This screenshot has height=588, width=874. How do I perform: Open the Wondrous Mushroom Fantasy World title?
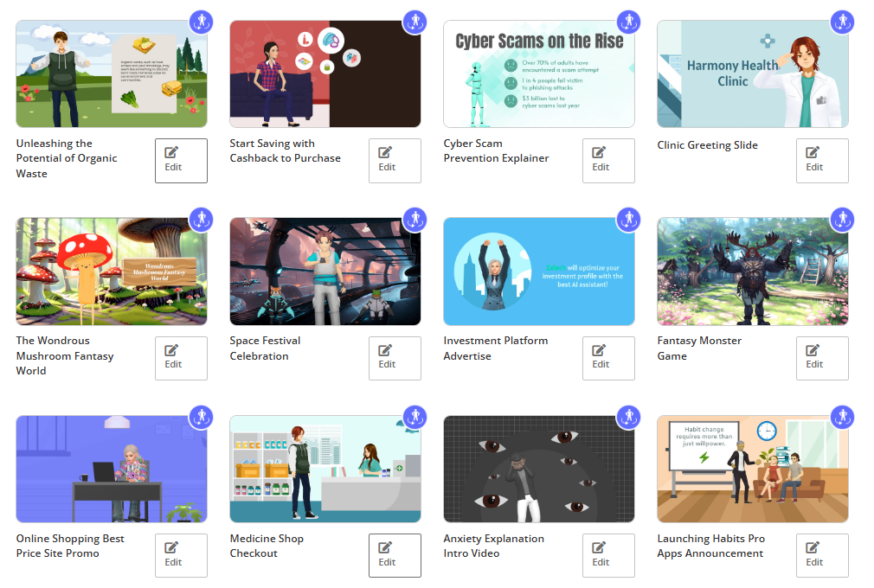coord(65,355)
